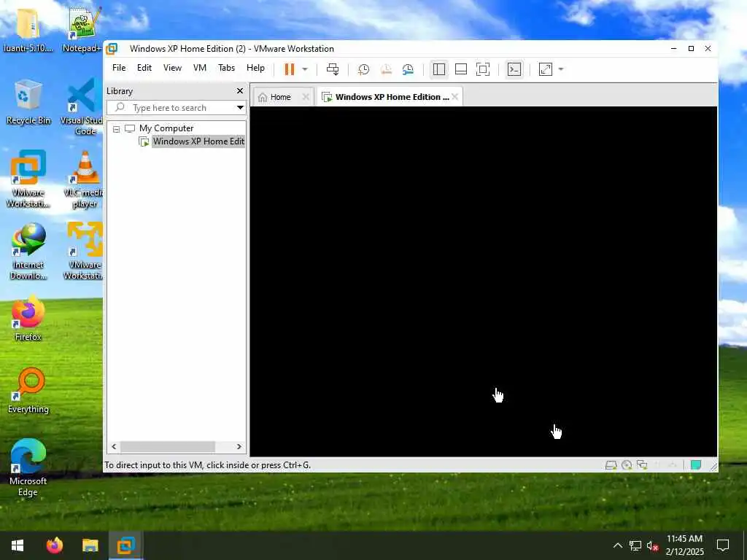Click the CD/DVD drive status bar icon

tap(627, 465)
